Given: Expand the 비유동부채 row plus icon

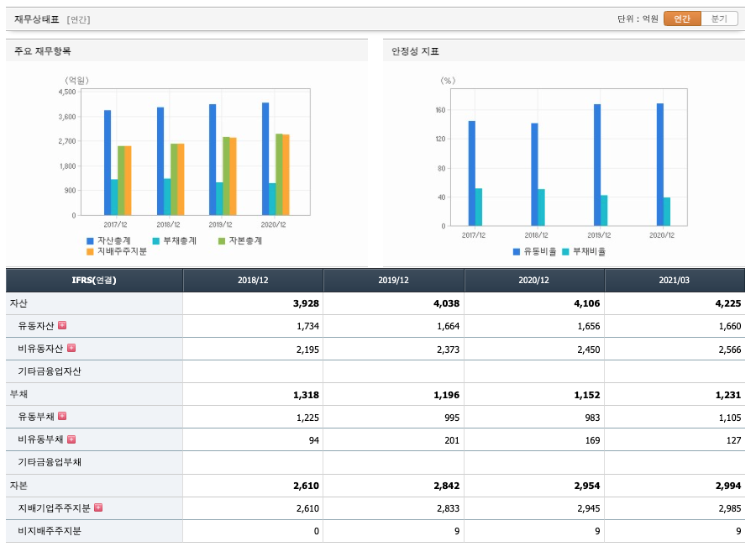Looking at the screenshot, I should [x=71, y=439].
